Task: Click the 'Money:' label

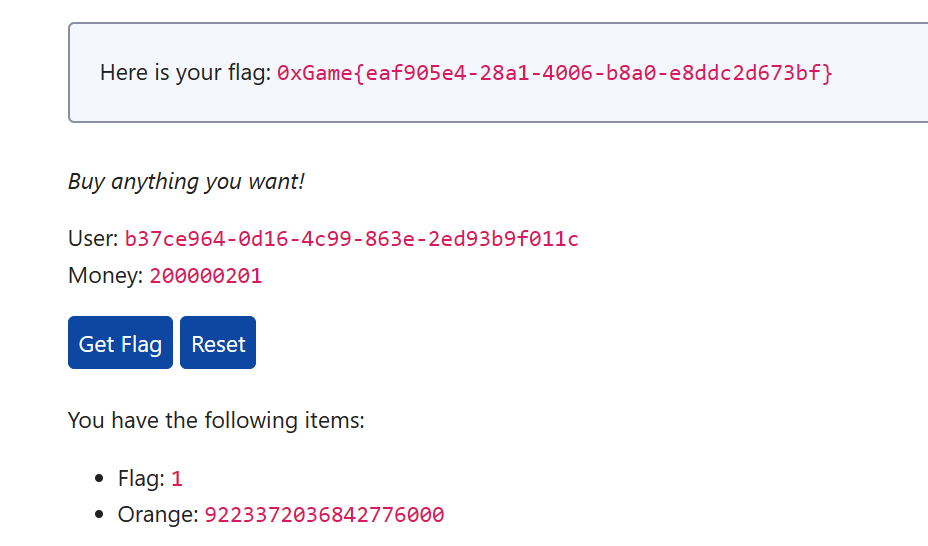Action: click(x=106, y=276)
